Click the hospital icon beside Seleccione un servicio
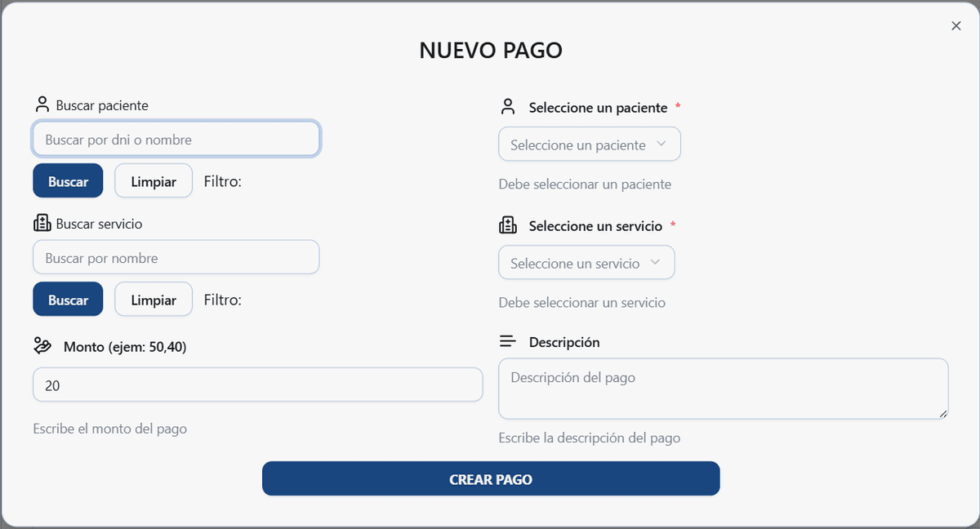The height and width of the screenshot is (529, 980). click(x=508, y=224)
